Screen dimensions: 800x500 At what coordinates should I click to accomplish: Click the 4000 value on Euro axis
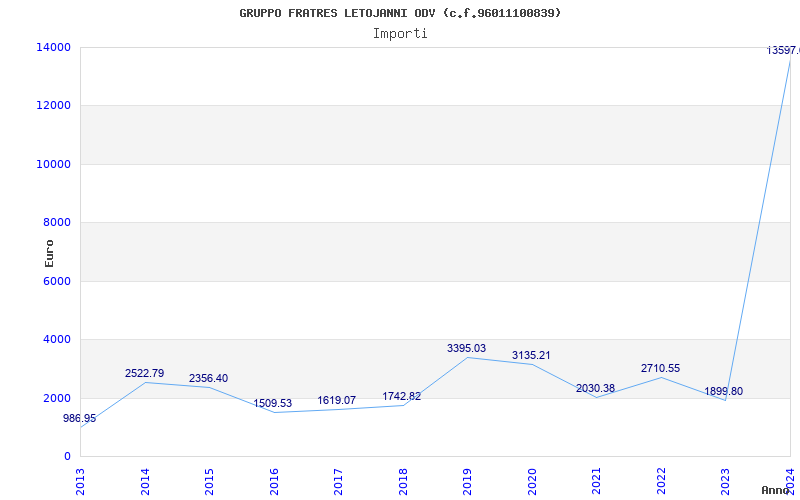(x=57, y=340)
